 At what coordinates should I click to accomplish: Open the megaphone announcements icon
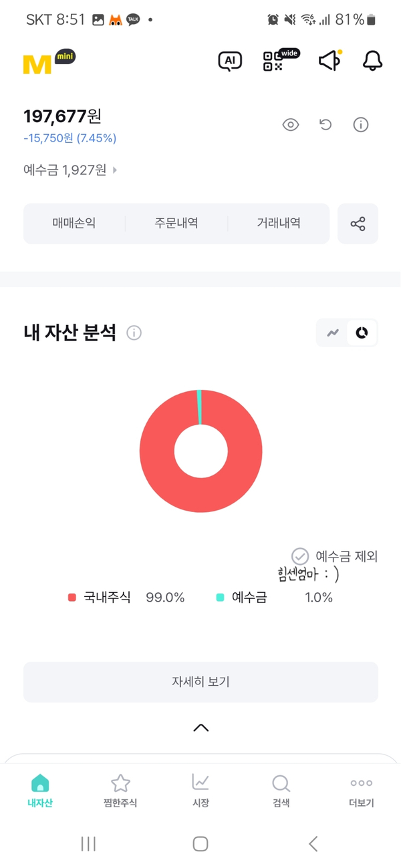click(329, 61)
